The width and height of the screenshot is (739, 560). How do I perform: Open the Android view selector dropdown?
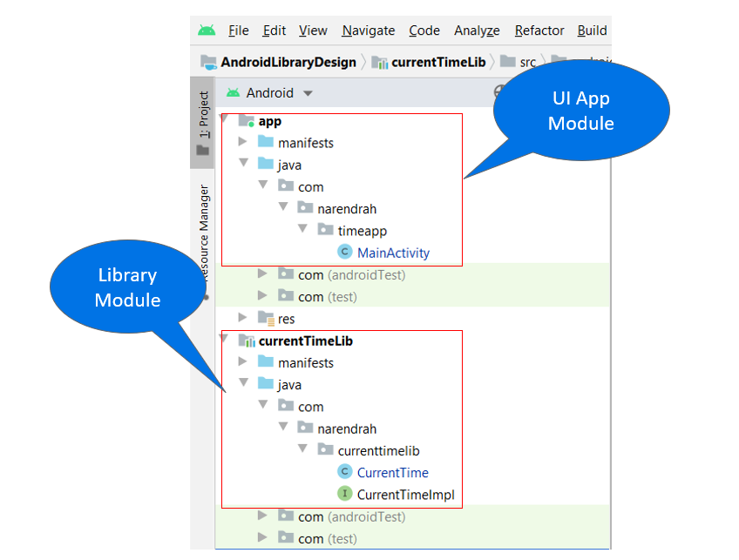[x=307, y=92]
